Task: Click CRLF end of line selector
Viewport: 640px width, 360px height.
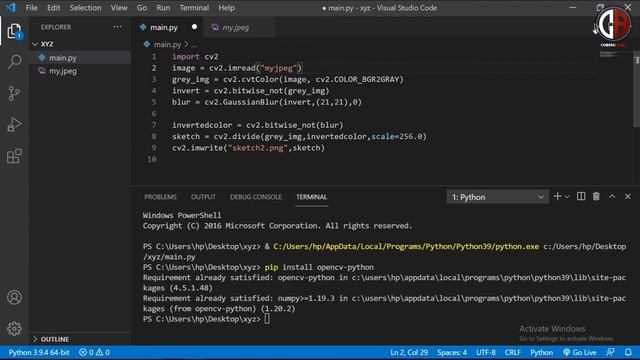Action: pyautogui.click(x=513, y=352)
